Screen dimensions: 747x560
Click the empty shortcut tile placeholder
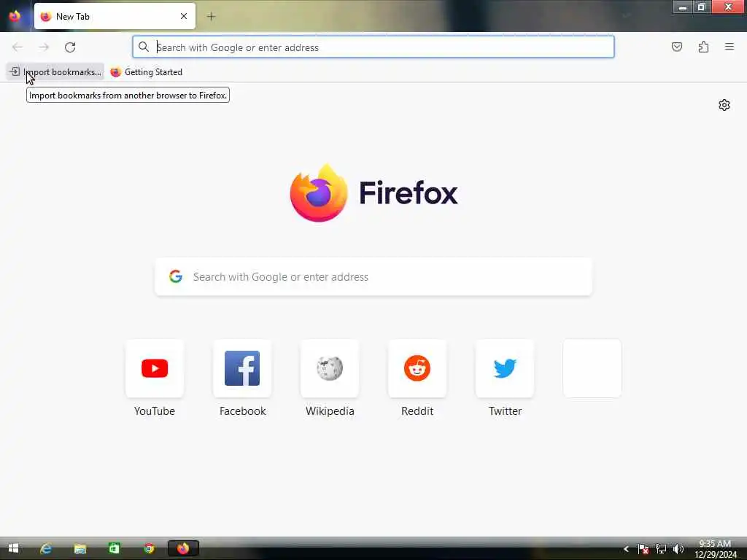(592, 368)
